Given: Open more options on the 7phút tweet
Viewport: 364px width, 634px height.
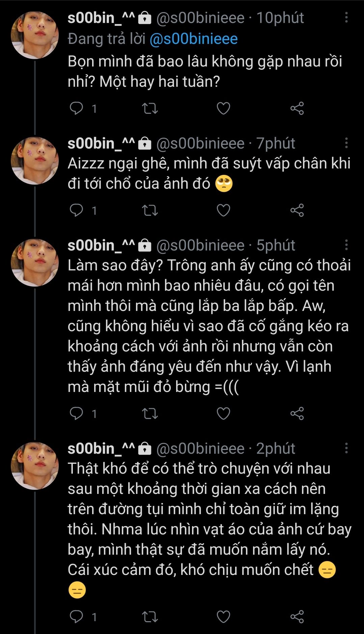Looking at the screenshot, I should pos(346,143).
